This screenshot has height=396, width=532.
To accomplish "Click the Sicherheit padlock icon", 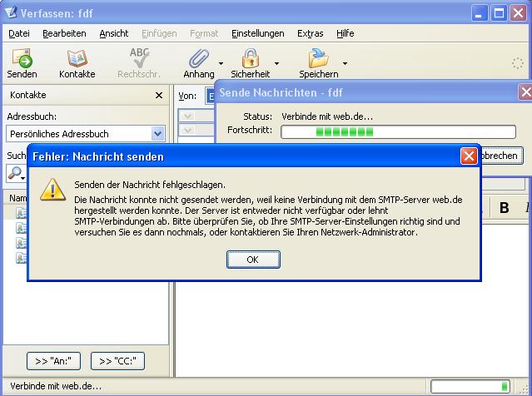I will (250, 59).
